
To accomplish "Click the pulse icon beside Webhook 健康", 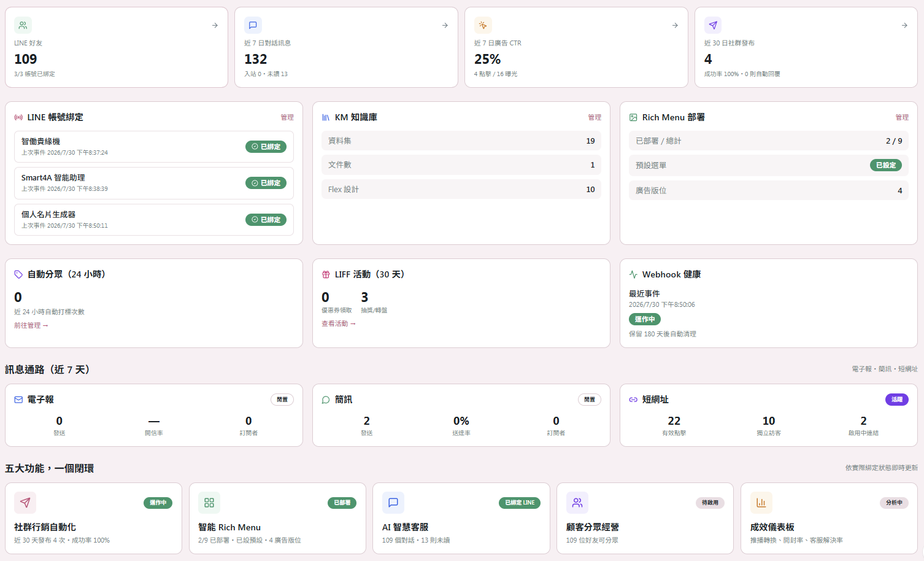I will [x=633, y=274].
